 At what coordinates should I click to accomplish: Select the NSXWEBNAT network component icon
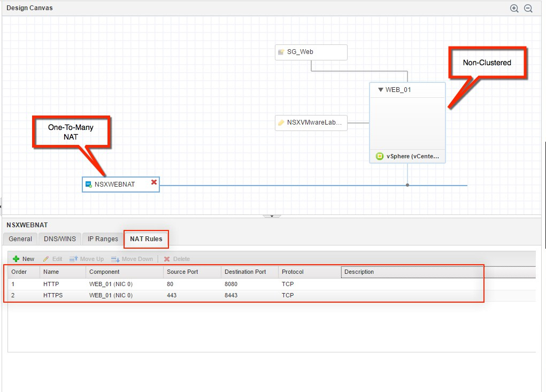click(x=89, y=185)
